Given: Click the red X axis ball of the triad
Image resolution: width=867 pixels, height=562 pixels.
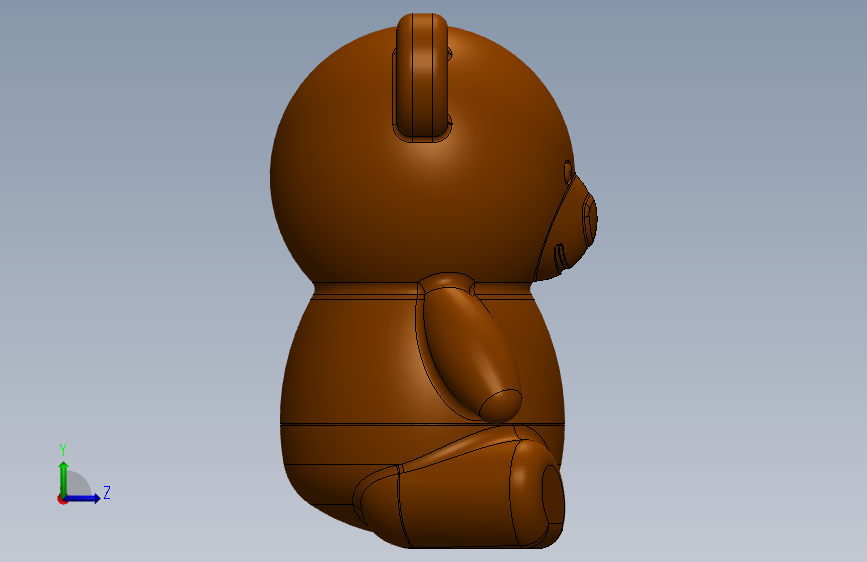Looking at the screenshot, I should [x=61, y=500].
